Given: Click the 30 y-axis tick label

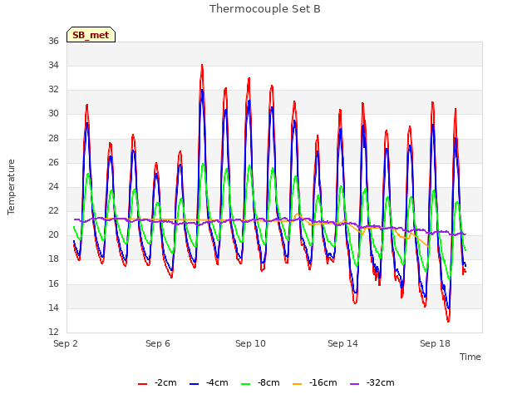Looking at the screenshot, I should click(x=53, y=114).
